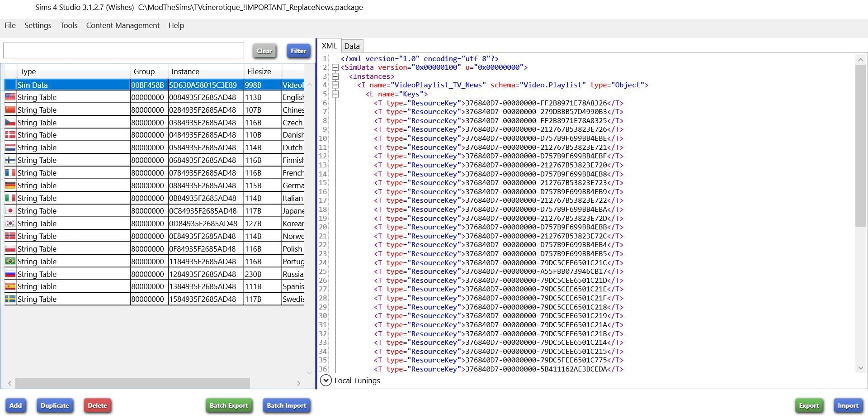This screenshot has width=868, height=419.
Task: Click the resource list scroll right arrow
Action: tap(298, 383)
